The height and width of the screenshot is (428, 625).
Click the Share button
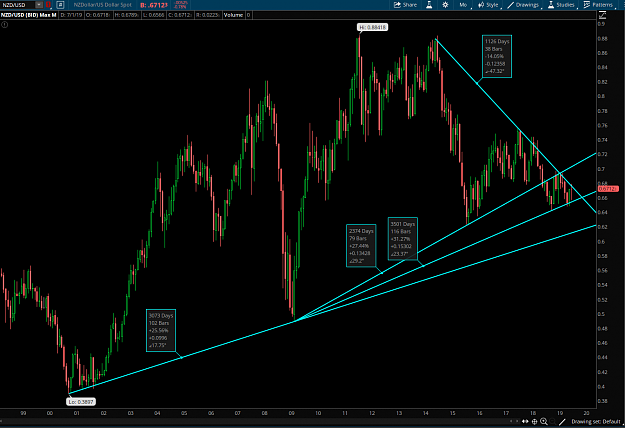coord(405,5)
